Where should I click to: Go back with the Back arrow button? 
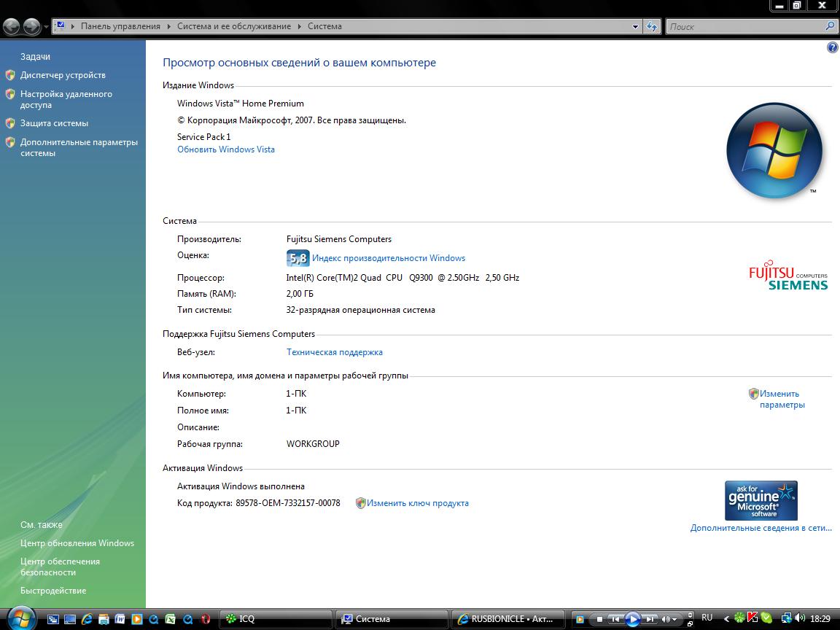point(11,26)
